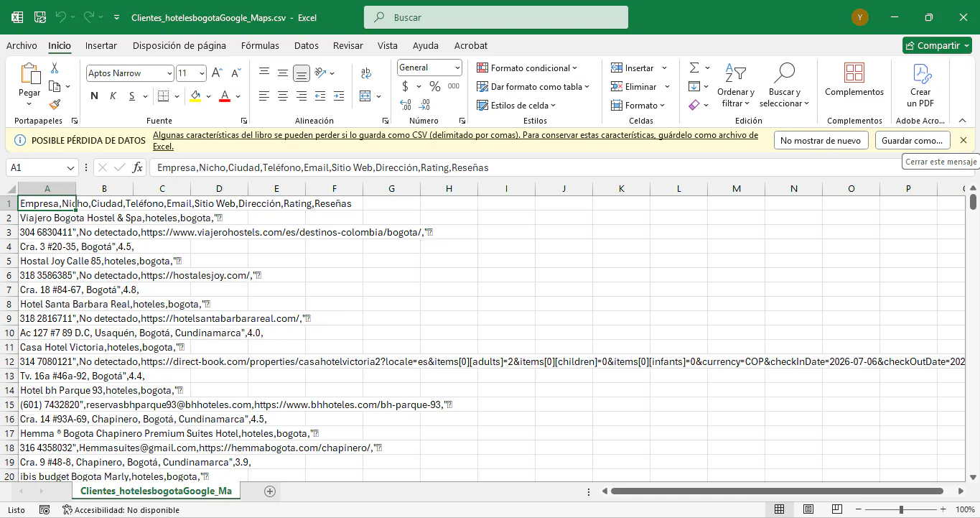Open the Buscar y seleccionar dropdown

[784, 86]
